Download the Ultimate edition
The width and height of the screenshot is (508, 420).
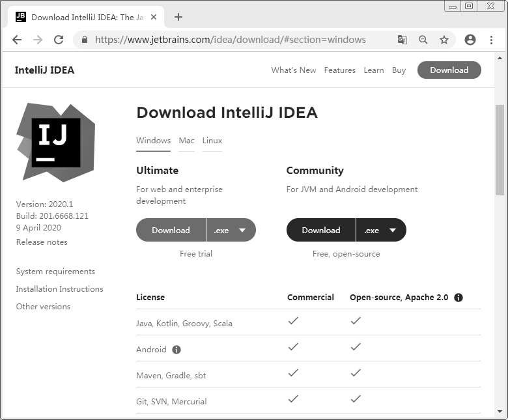click(x=171, y=230)
